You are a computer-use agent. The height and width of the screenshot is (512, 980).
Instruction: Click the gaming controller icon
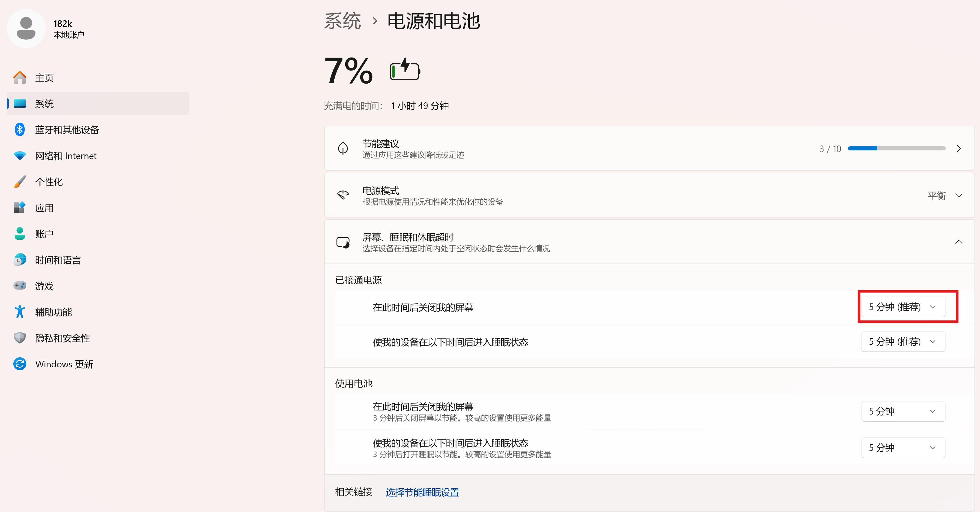click(20, 286)
